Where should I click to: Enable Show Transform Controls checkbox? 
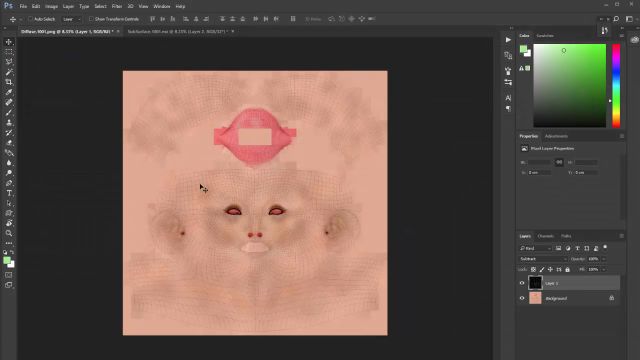(x=91, y=19)
